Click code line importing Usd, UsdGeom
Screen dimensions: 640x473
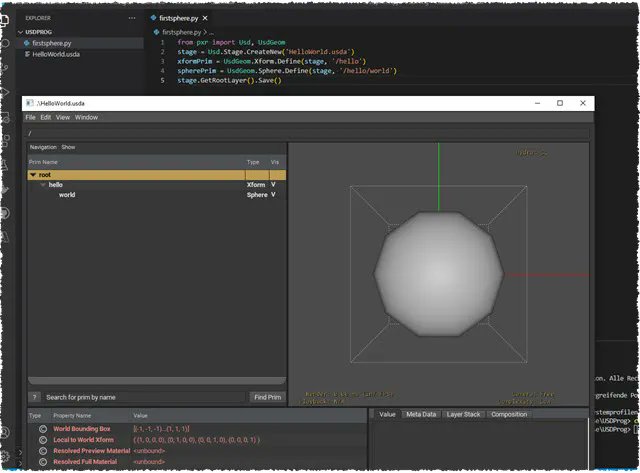[231, 42]
